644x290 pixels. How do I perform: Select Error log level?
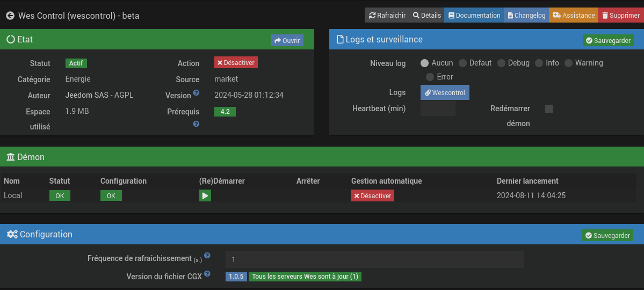[430, 77]
